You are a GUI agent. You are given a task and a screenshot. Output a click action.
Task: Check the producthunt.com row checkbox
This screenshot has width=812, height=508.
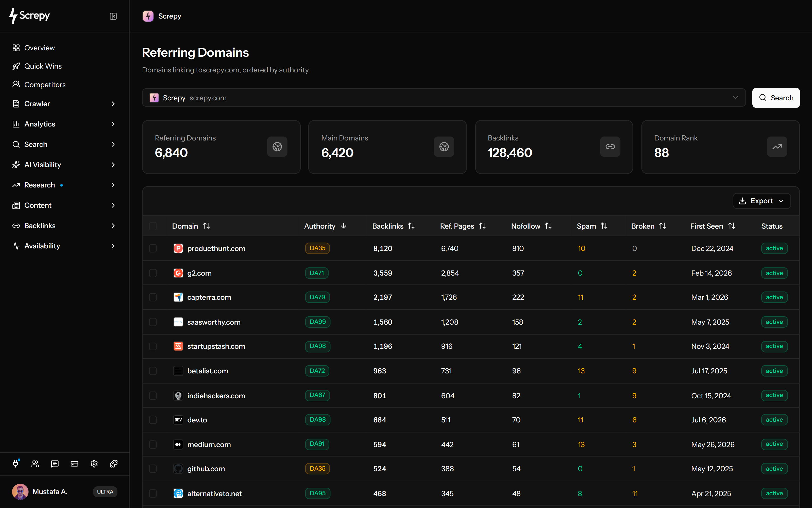(x=153, y=248)
